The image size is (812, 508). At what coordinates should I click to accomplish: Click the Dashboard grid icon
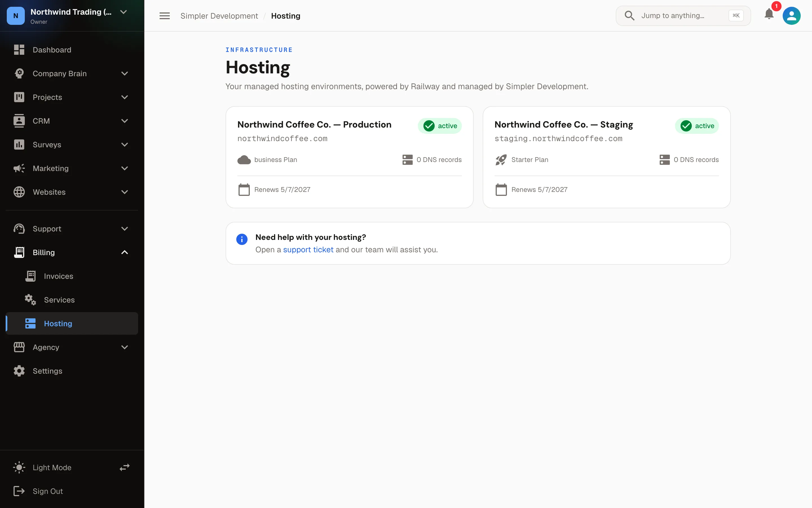pyautogui.click(x=19, y=50)
